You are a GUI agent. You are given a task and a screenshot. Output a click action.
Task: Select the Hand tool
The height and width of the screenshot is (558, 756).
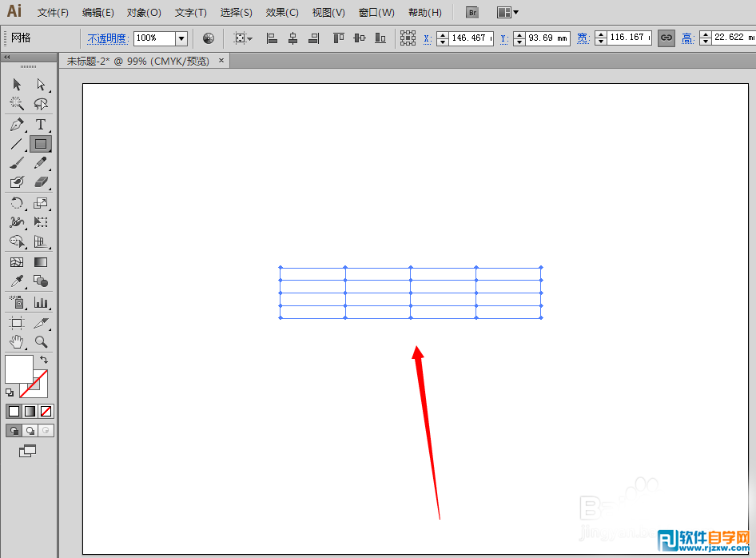click(x=17, y=342)
